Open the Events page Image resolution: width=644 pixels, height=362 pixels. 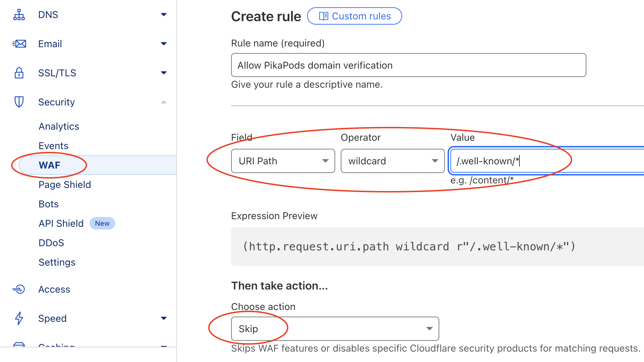53,146
